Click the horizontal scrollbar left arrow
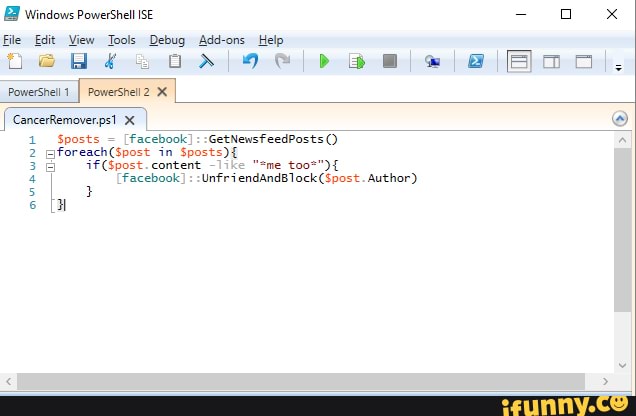Screen dimensions: 636x416 point(9,381)
